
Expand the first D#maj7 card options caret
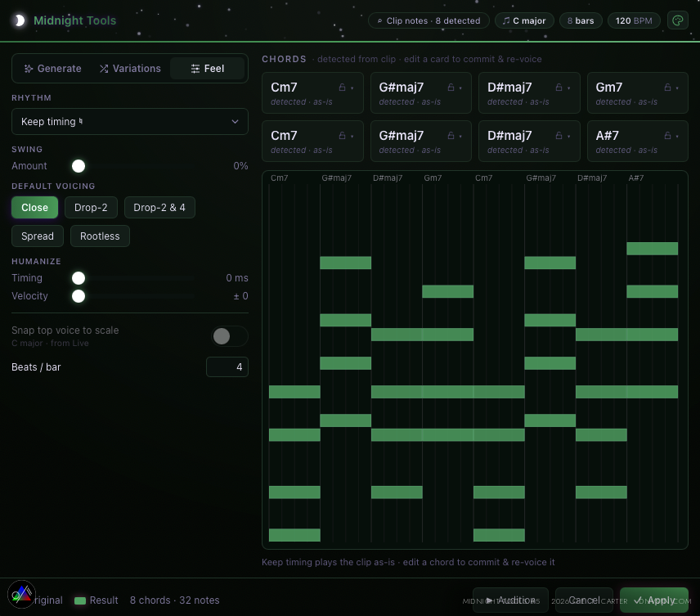click(x=569, y=88)
